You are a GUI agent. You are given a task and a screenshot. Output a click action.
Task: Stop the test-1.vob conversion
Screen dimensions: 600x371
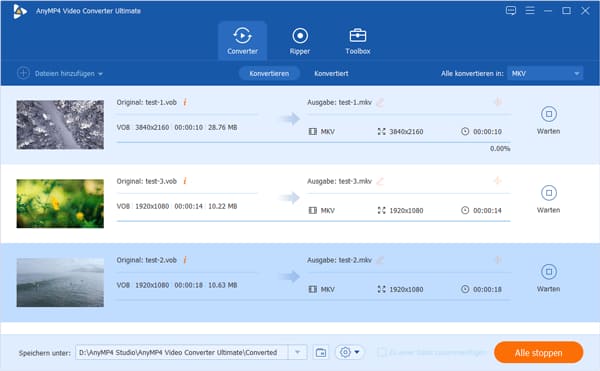549,114
